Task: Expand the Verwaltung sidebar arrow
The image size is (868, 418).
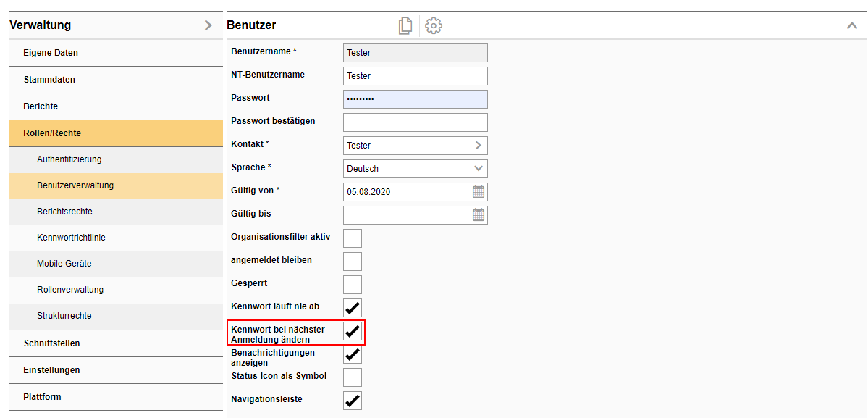Action: (208, 25)
